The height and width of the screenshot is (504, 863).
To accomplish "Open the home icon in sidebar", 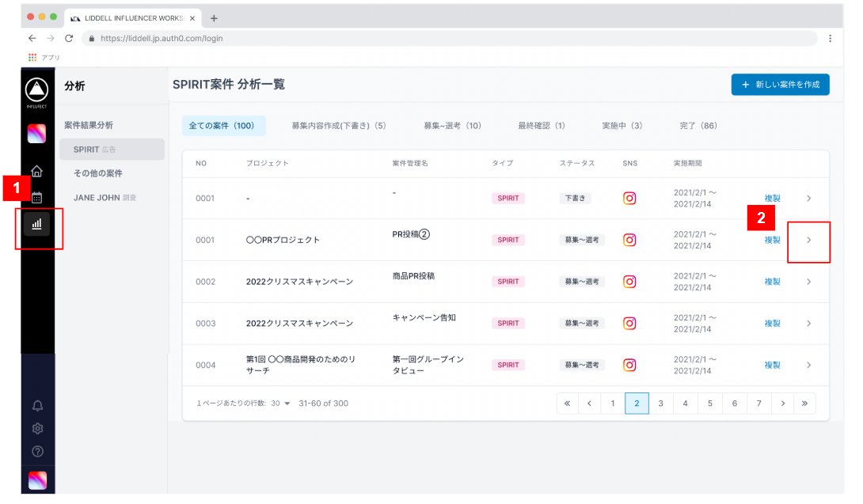I will (x=37, y=171).
